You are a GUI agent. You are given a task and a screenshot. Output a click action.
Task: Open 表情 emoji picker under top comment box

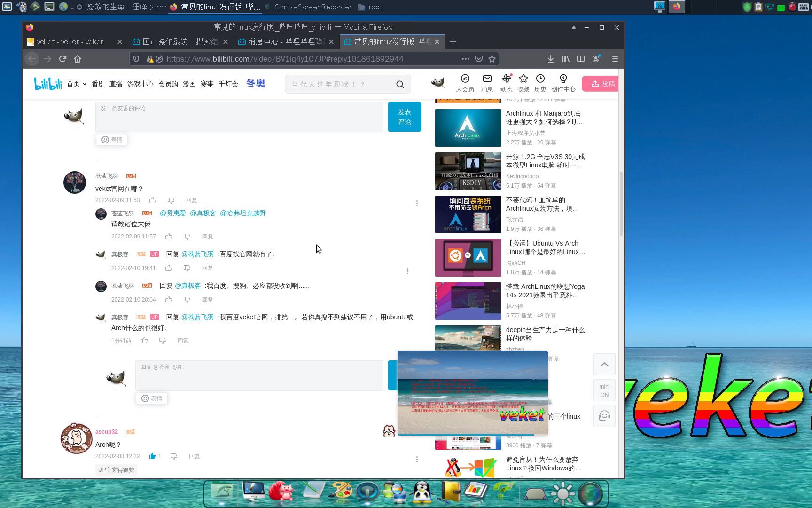click(112, 140)
